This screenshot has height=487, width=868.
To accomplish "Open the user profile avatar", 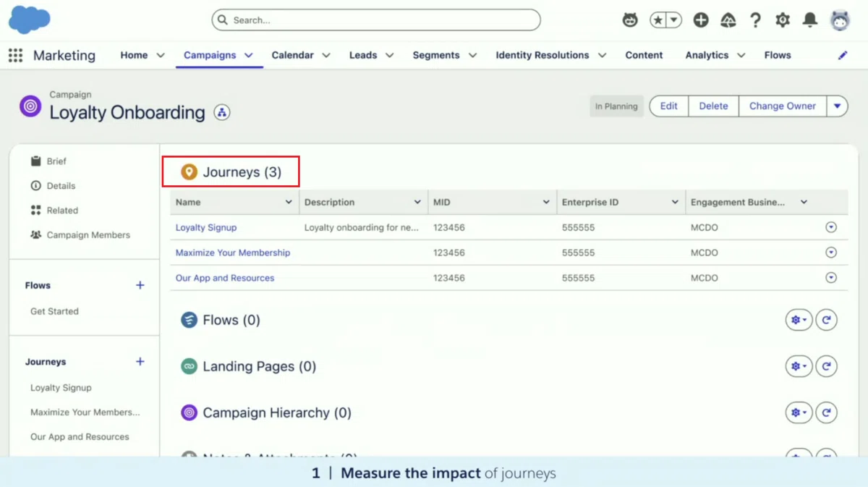I will (840, 20).
